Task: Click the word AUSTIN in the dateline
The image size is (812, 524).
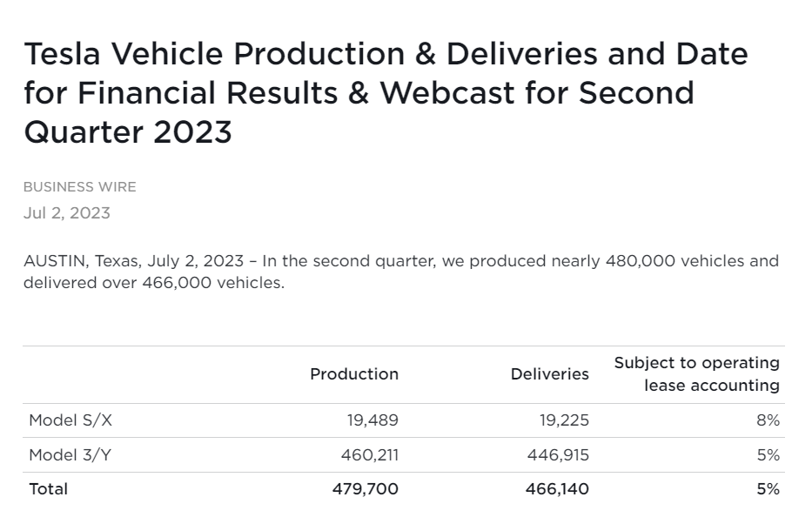Action: [55, 261]
